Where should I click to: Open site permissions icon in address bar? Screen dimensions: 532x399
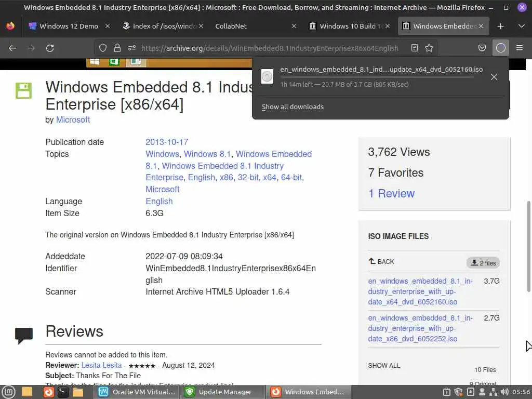point(132,48)
